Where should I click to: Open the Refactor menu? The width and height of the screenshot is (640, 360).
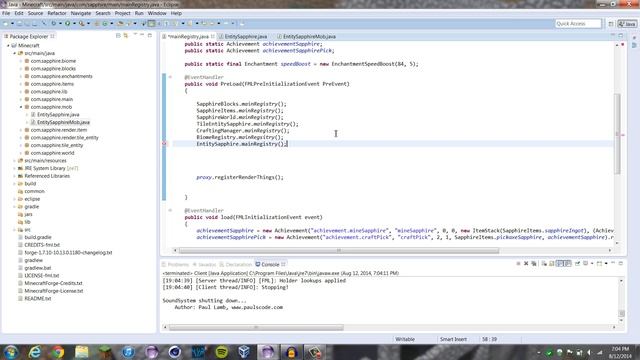pyautogui.click(x=57, y=13)
